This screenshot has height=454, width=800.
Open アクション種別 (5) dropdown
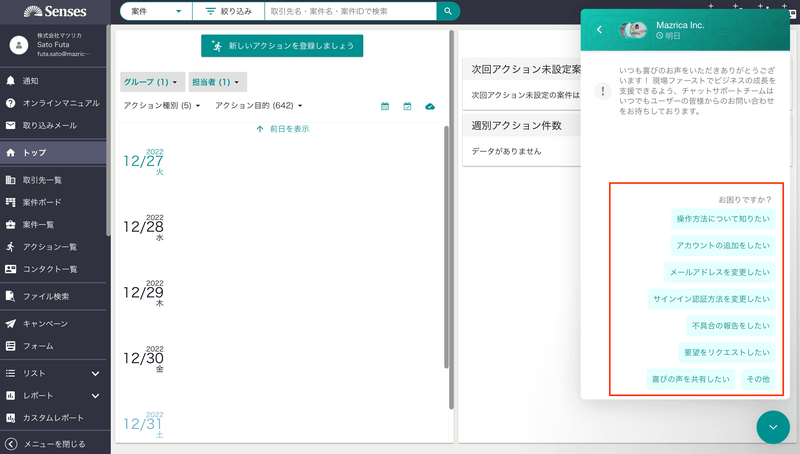tap(162, 106)
